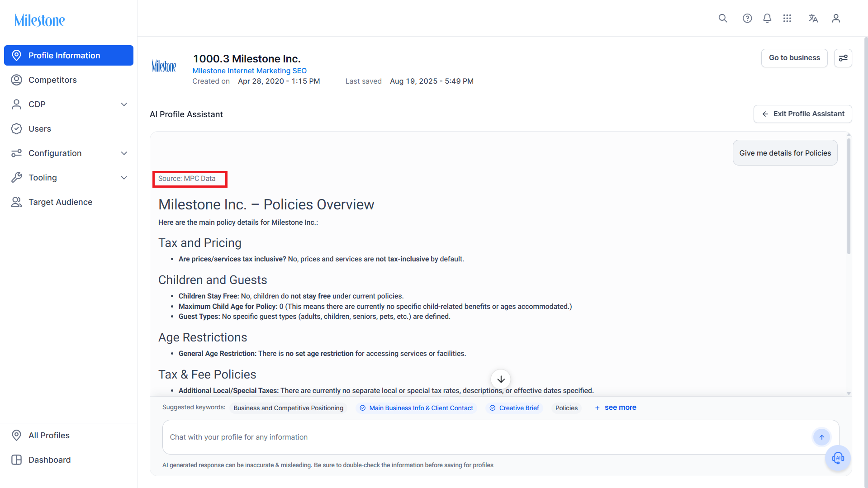Viewport: 868px width, 488px height.
Task: Click the Dashboard layout icon
Action: point(16,460)
